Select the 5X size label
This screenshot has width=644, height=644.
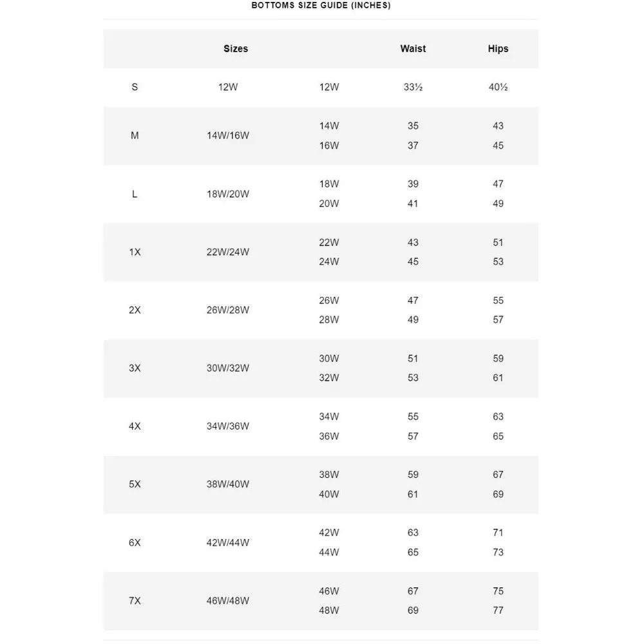[135, 484]
